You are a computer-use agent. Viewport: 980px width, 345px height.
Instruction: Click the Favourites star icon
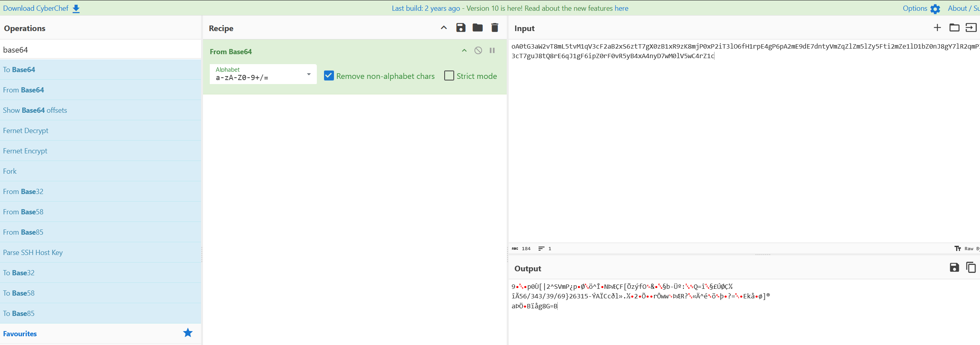(187, 333)
